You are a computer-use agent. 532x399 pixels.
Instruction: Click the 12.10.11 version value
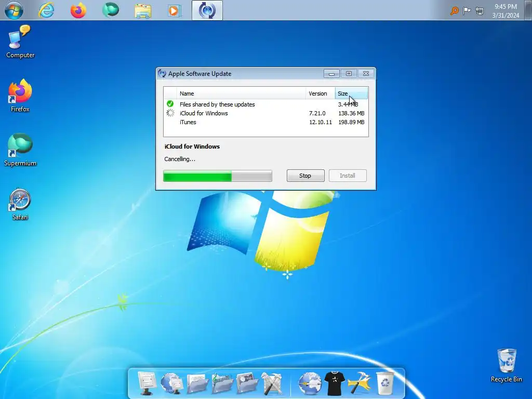click(320, 122)
